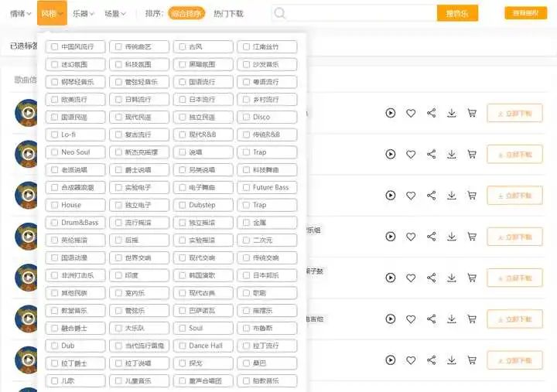557x392 pixels.
Task: Share the song in the 梆子鼓 row
Action: pyautogui.click(x=431, y=278)
